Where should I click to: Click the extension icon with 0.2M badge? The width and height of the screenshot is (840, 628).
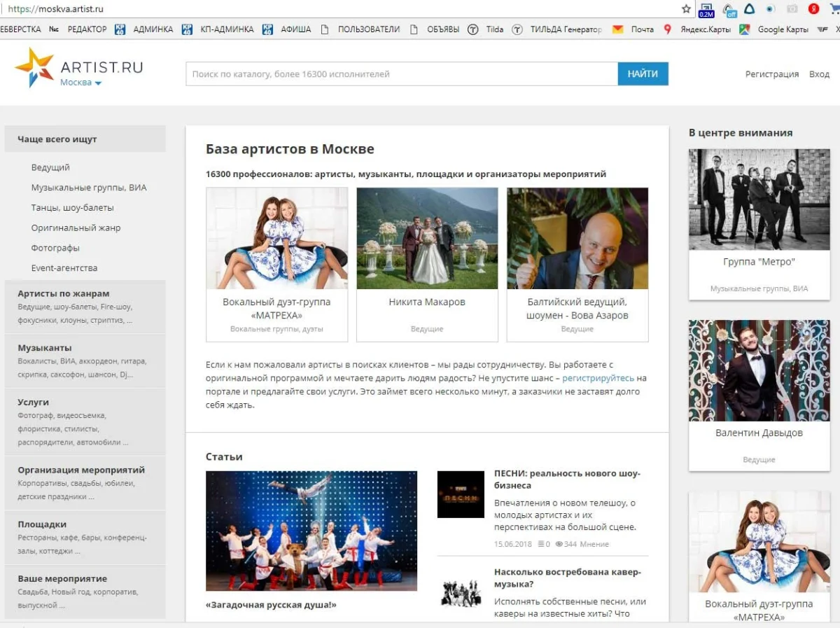(x=706, y=10)
